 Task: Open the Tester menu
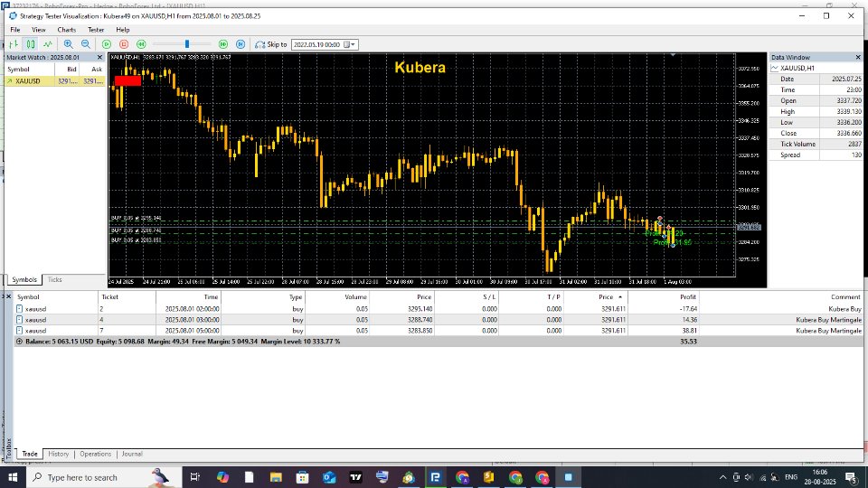96,30
